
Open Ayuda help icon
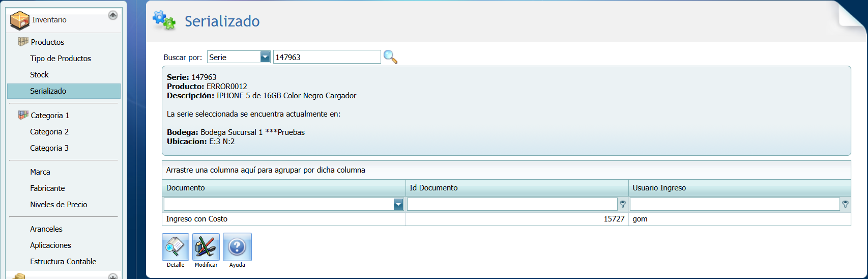tap(237, 247)
